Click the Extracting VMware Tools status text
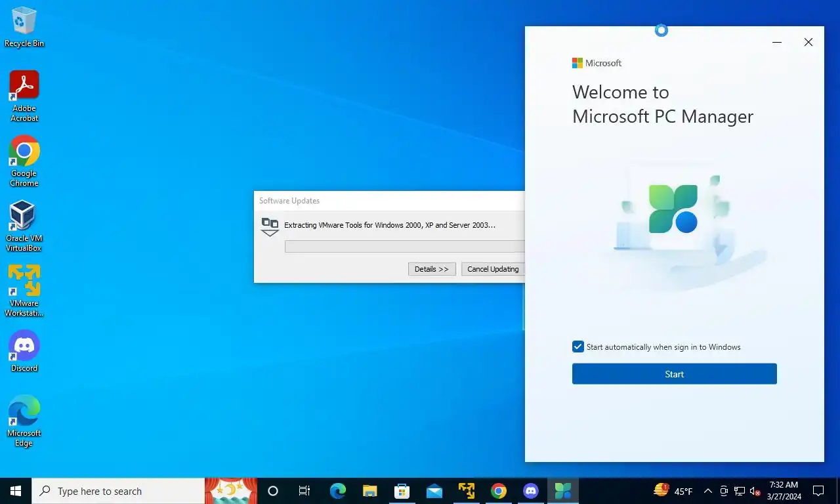This screenshot has width=840, height=504. pyautogui.click(x=390, y=225)
